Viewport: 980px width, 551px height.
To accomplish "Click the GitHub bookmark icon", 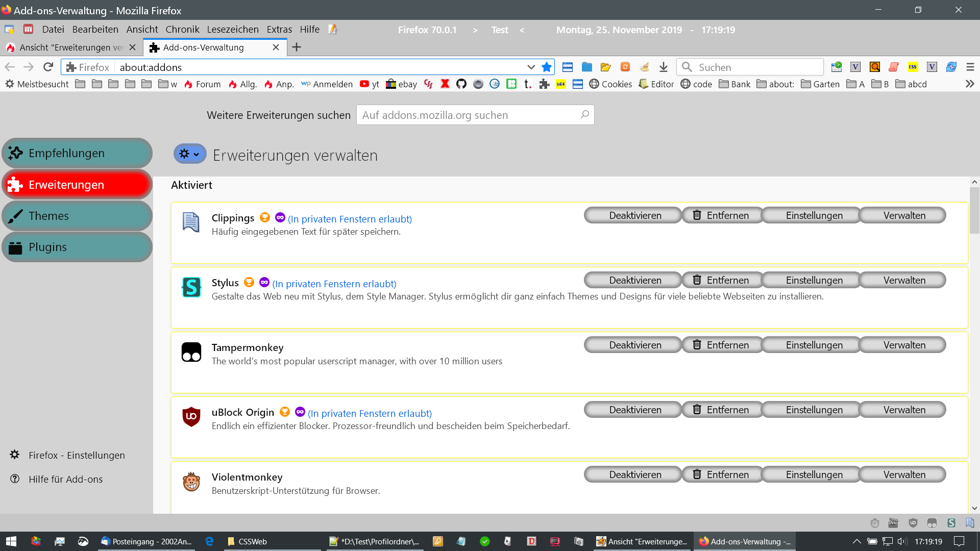I will click(461, 84).
